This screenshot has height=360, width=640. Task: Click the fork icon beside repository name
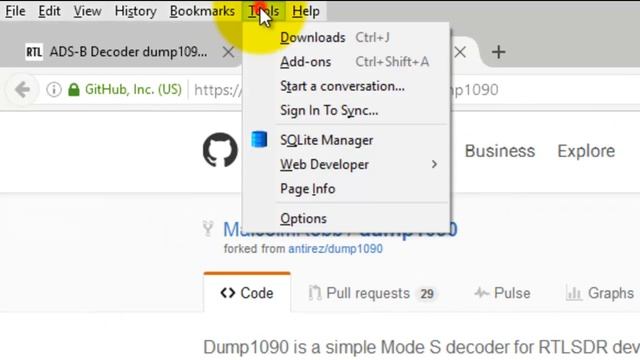(x=208, y=229)
